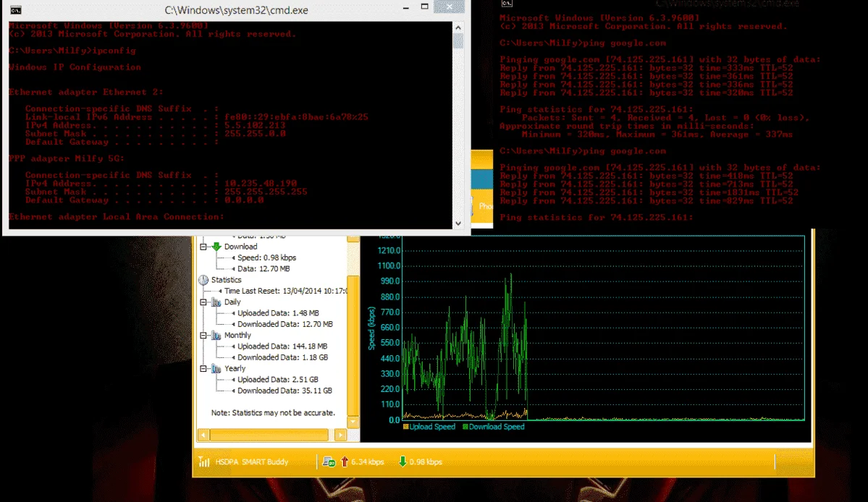The height and width of the screenshot is (502, 868).
Task: Collapse the Monthly statistics node
Action: tap(203, 335)
